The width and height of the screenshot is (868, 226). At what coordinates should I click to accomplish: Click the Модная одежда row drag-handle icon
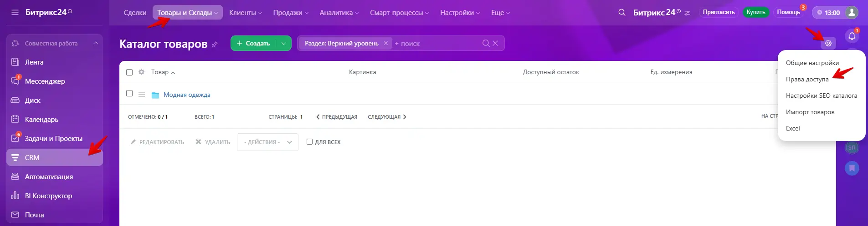(142, 95)
